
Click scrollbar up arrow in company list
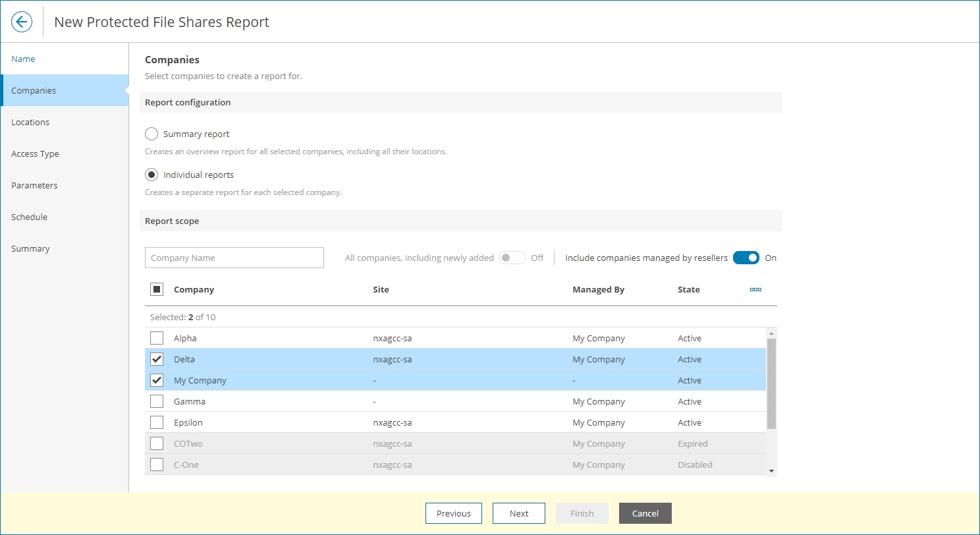point(771,333)
